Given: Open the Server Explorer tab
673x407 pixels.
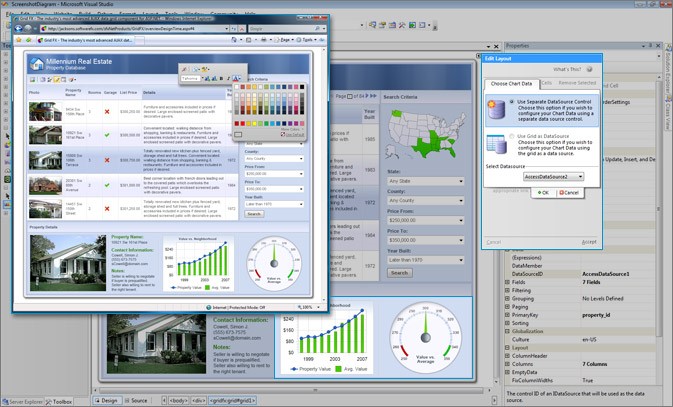Looking at the screenshot, I should [x=22, y=402].
